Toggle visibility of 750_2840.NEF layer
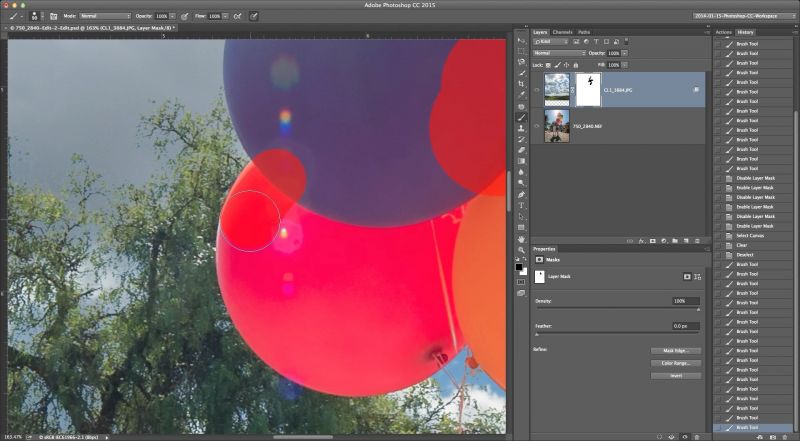This screenshot has width=800, height=441. pos(537,126)
